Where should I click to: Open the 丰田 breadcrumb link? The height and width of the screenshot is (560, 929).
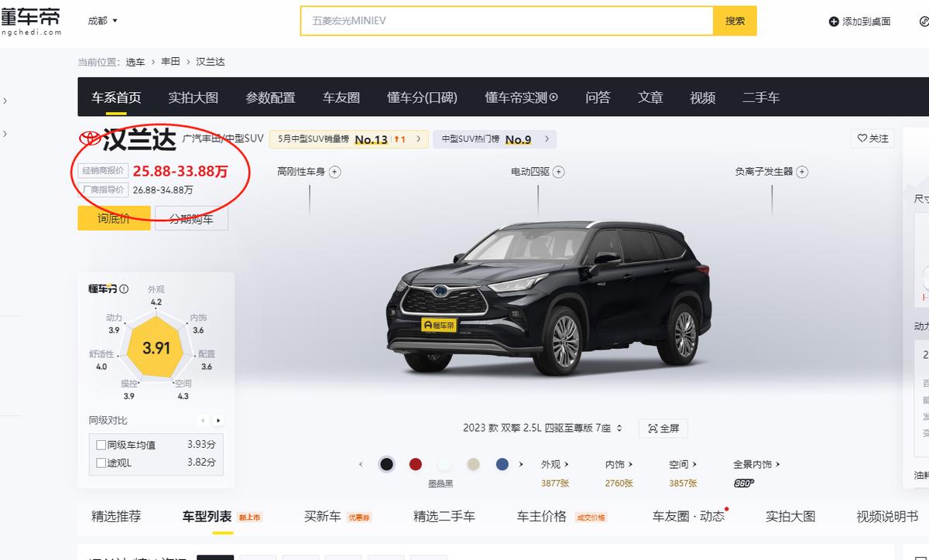point(170,62)
